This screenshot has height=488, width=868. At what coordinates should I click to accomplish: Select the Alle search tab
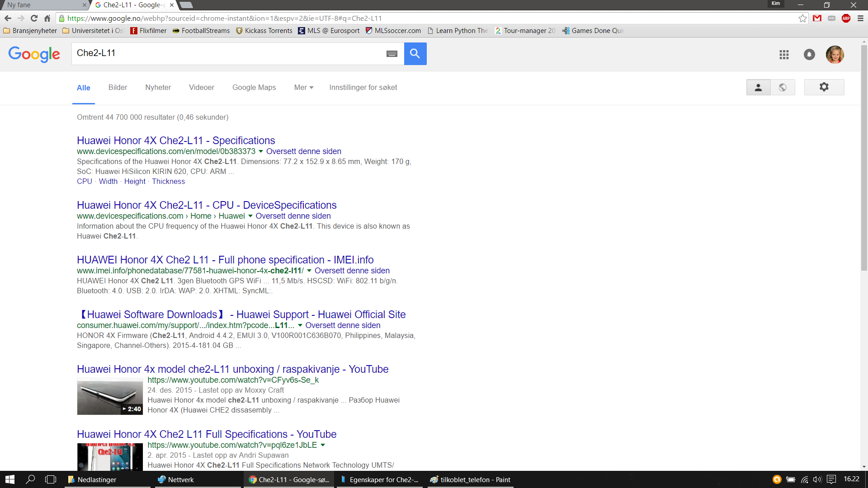coord(84,88)
